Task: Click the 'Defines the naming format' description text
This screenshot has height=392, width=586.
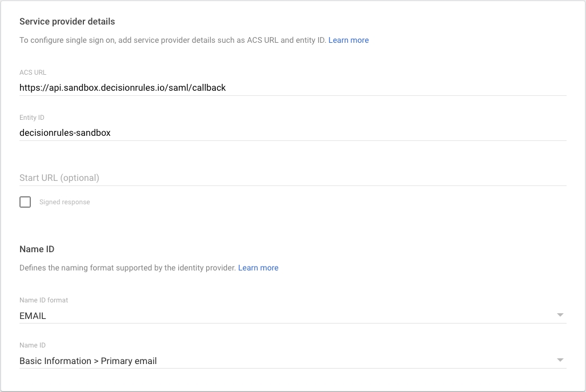Action: click(127, 268)
